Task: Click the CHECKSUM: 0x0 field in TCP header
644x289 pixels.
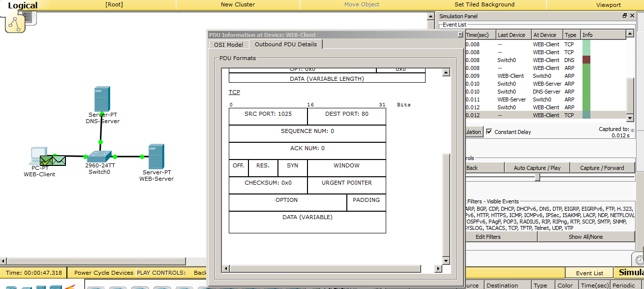Action: coord(268,185)
